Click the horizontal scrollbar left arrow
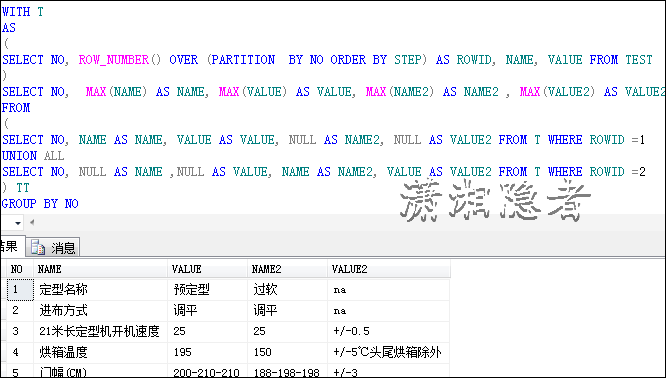This screenshot has width=666, height=378. [x=32, y=222]
